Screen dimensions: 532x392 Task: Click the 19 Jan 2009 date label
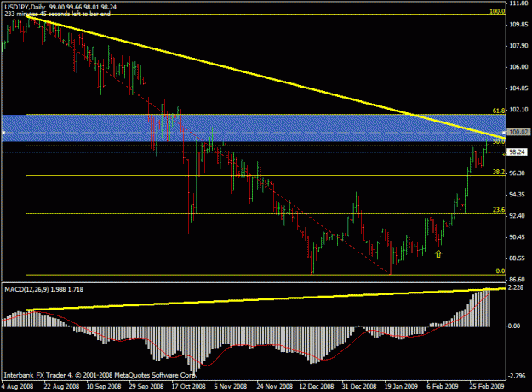401,386
